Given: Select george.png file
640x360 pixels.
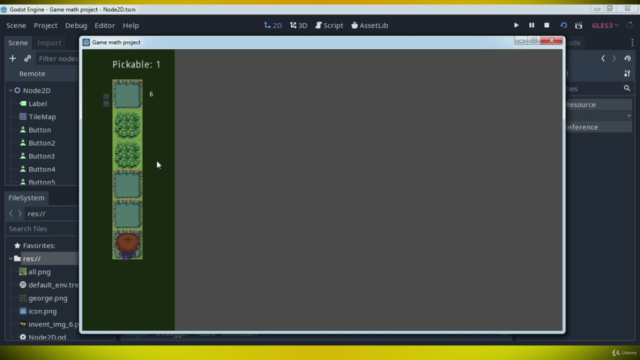Looking at the screenshot, I should coord(48,298).
